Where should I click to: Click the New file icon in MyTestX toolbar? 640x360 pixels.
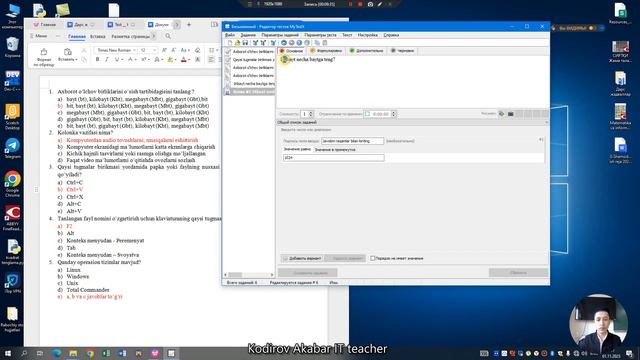[230, 43]
